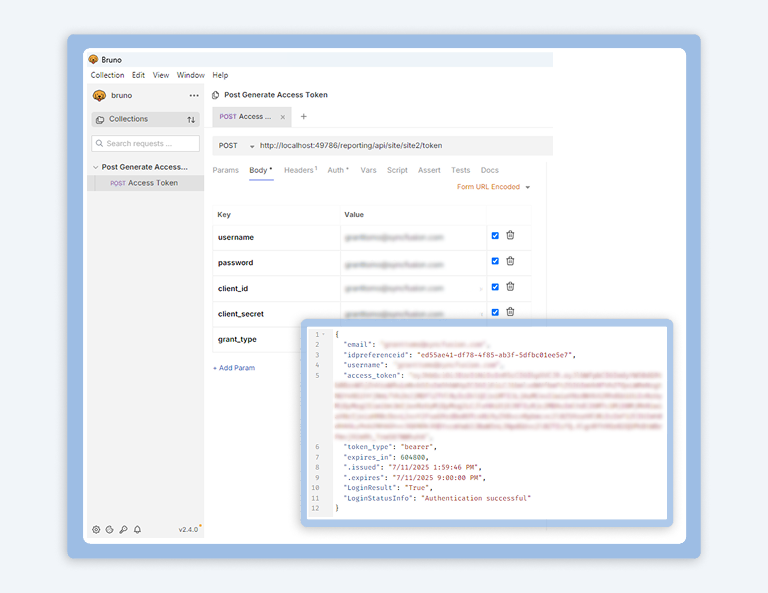Open the Window menu

(x=191, y=75)
